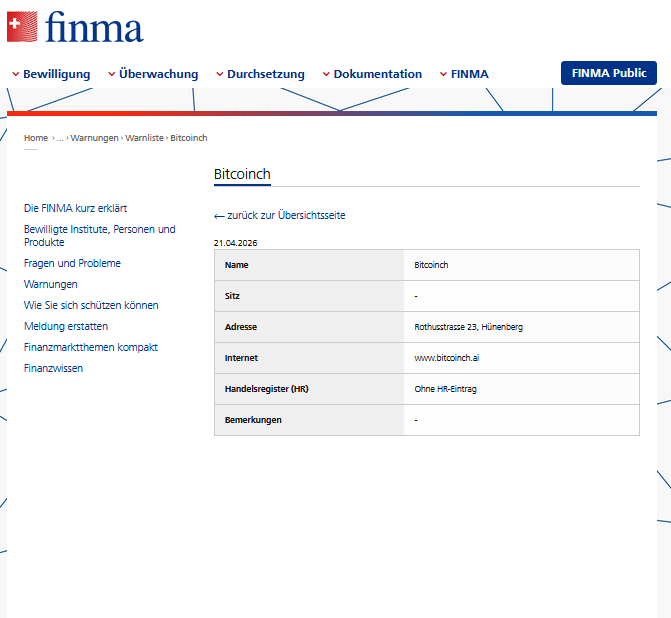Open Wie Sie sich schützen können
The width and height of the screenshot is (671, 618).
tap(91, 305)
